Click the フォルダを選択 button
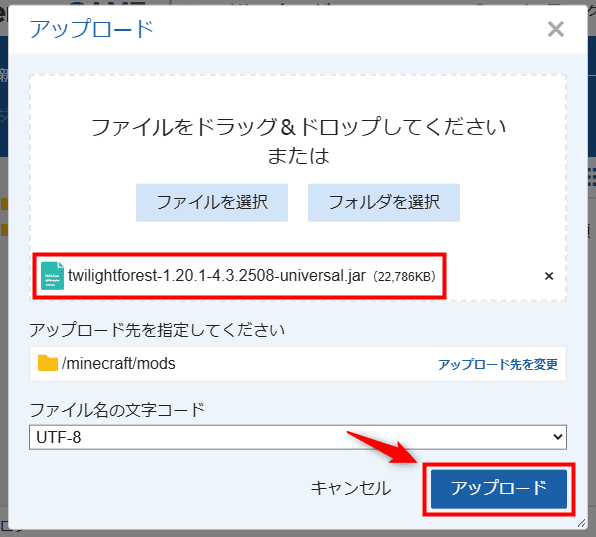This screenshot has height=537, width=596. point(384,202)
